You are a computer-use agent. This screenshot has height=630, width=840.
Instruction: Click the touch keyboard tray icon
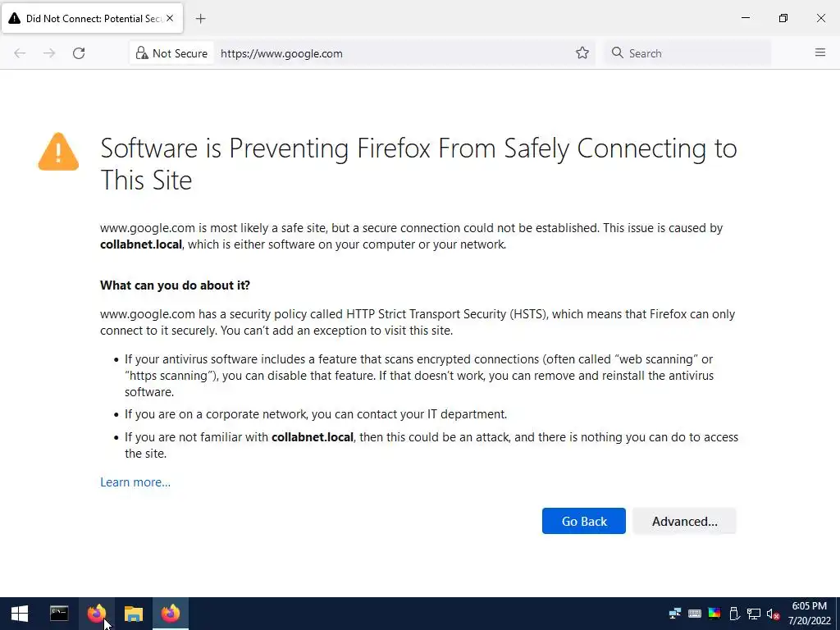click(x=695, y=614)
